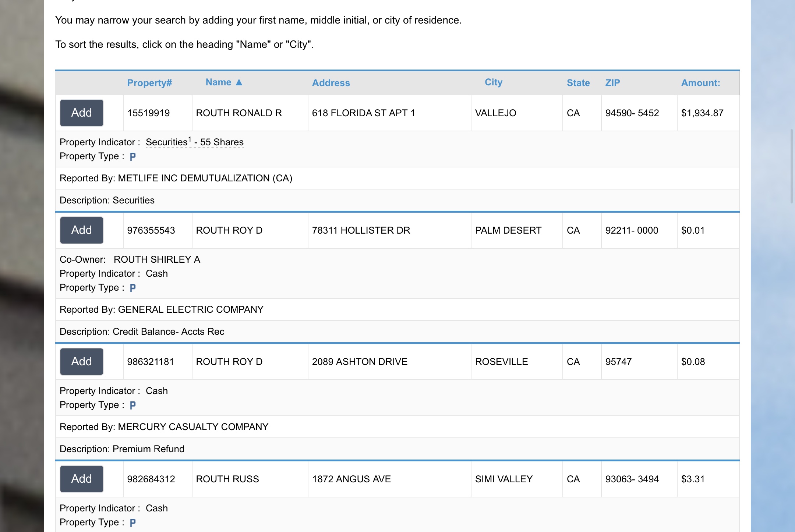The height and width of the screenshot is (532, 795).
Task: Select property number 982684312
Action: click(151, 479)
